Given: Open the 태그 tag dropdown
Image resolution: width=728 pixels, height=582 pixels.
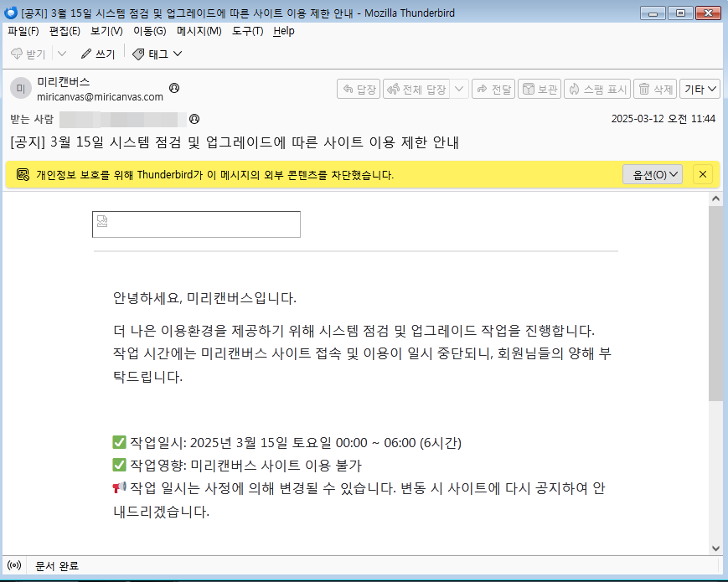Looking at the screenshot, I should click(x=157, y=54).
